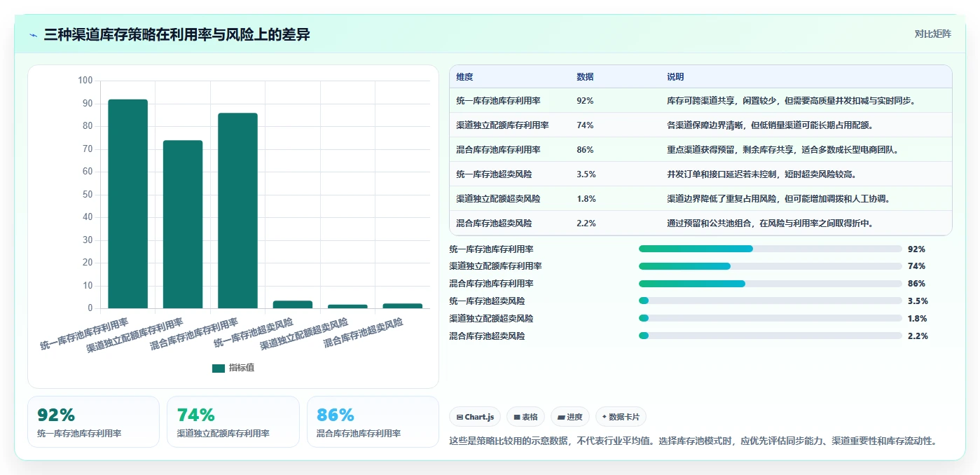The image size is (980, 475).
Task: Click the 混合库存池库存利用率 bar in chart
Action: click(237, 210)
